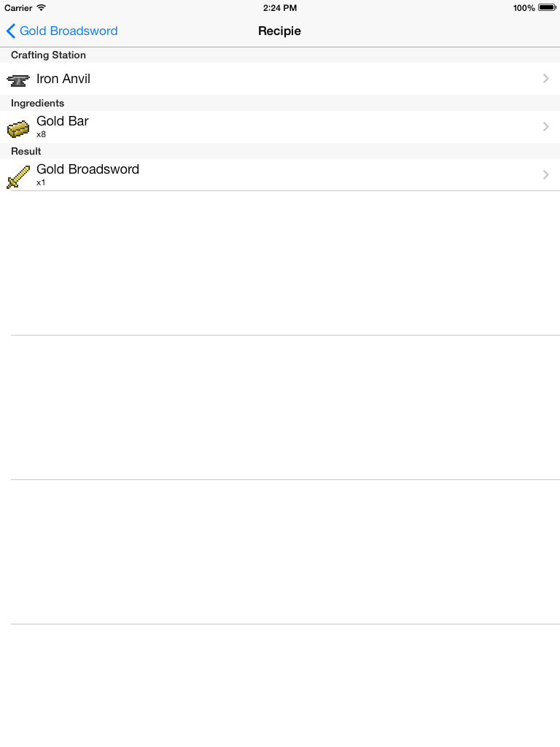The image size is (560, 747).
Task: Tap the Crafting Station section header
Action: tap(48, 55)
